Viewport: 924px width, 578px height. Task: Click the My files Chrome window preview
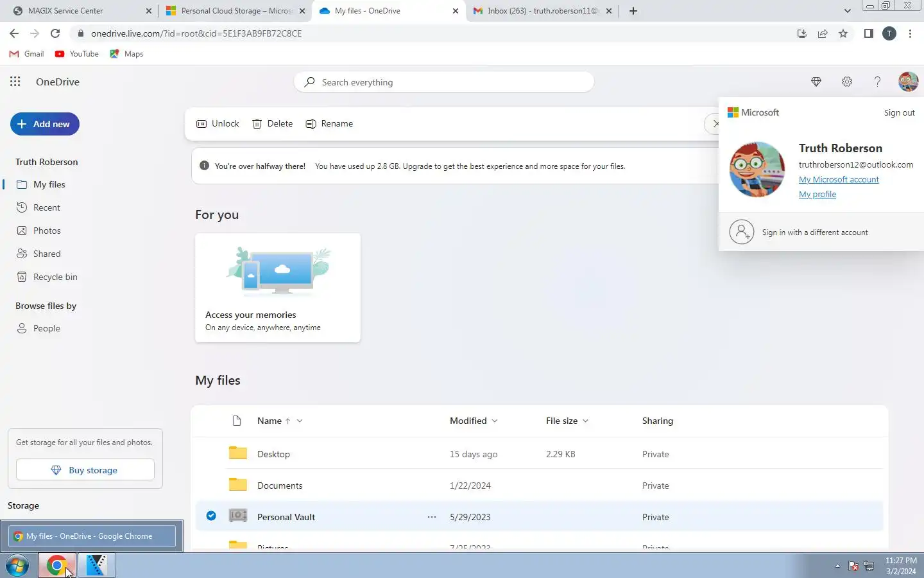tap(92, 536)
